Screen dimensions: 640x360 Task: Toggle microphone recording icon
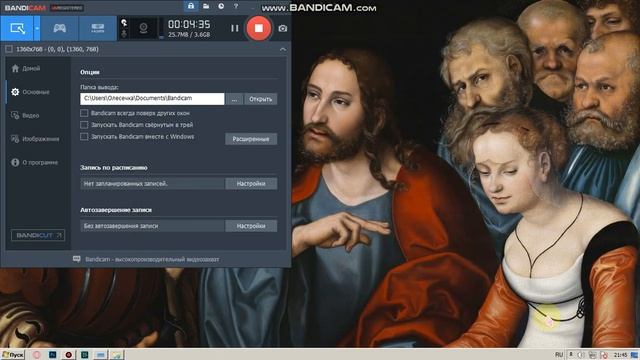[124, 33]
